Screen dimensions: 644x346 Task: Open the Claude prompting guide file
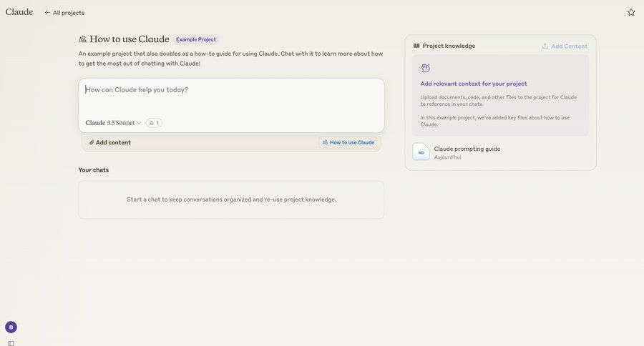click(x=500, y=152)
